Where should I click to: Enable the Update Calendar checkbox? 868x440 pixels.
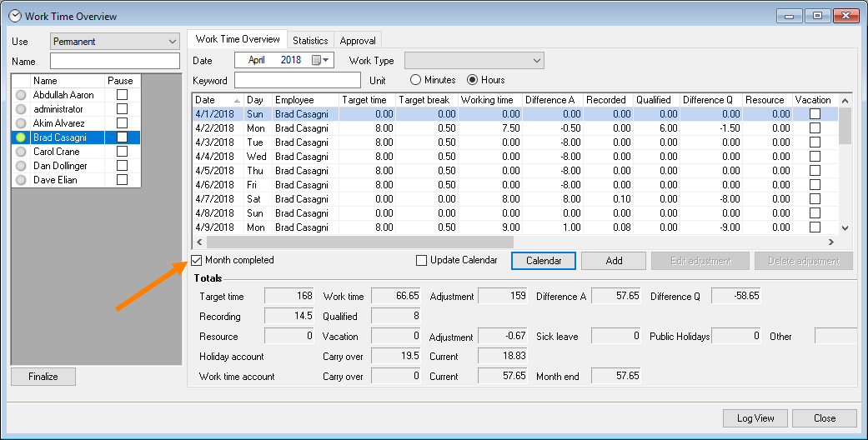point(422,260)
